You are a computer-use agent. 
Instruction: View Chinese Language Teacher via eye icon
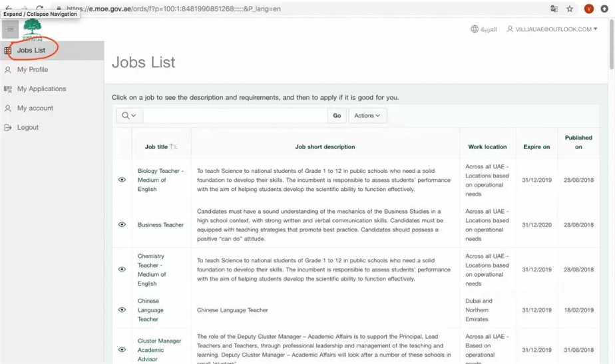pos(122,310)
